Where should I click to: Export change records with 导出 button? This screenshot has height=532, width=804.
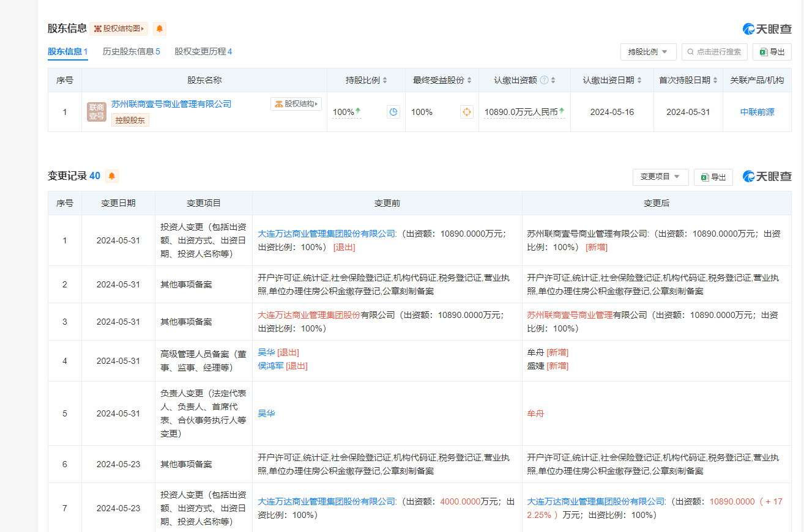click(x=713, y=177)
